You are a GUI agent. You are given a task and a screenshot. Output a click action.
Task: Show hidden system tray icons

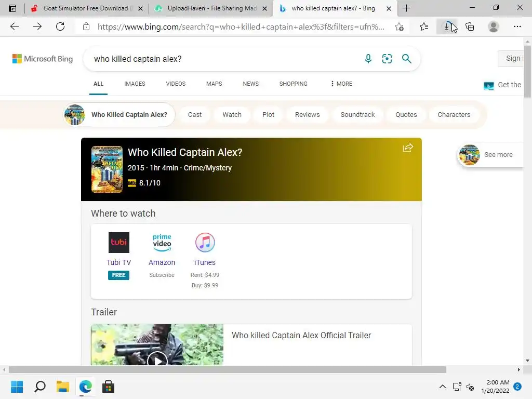443,387
